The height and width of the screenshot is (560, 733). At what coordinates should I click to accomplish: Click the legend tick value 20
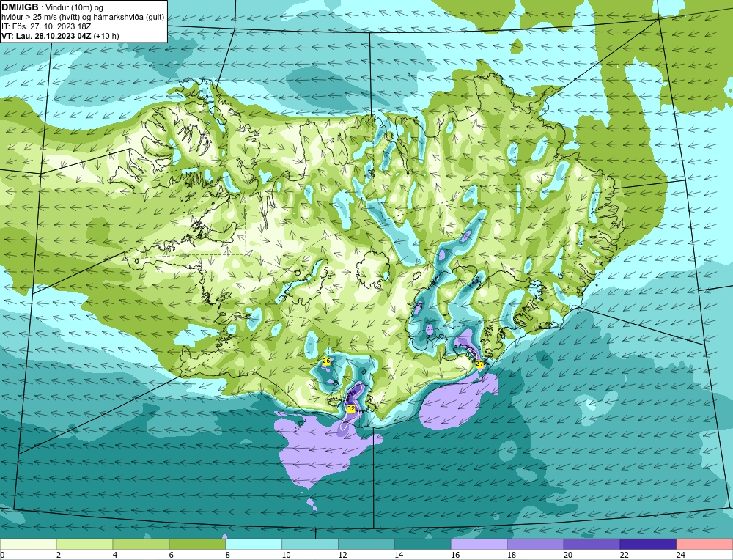pos(568,555)
